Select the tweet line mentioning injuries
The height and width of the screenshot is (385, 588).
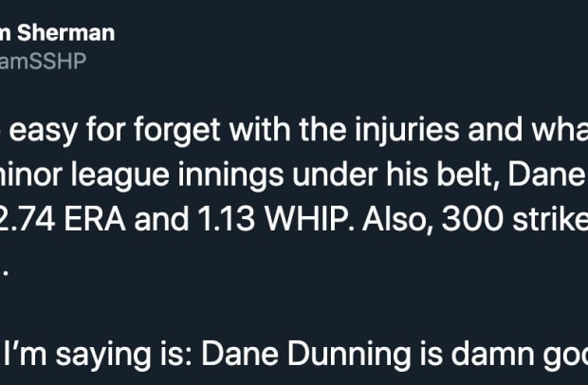[x=294, y=130]
